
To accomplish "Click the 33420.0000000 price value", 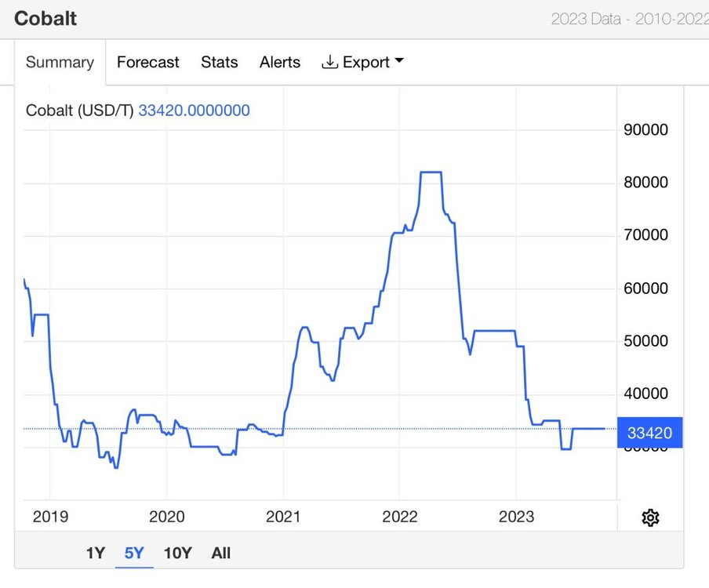I will [194, 111].
